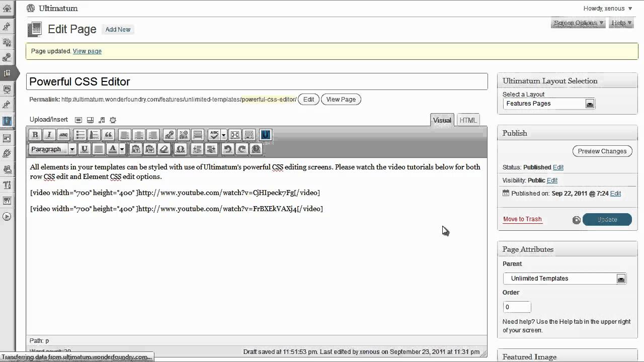The height and width of the screenshot is (362, 644).
Task: Insert or edit a link
Action: pos(170,135)
